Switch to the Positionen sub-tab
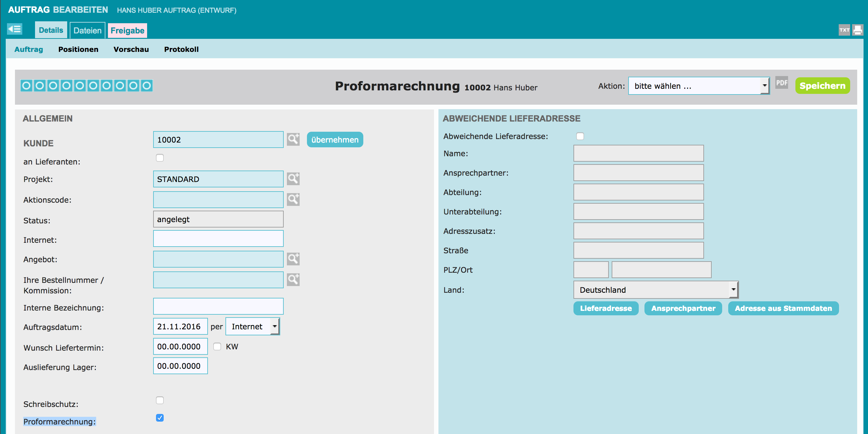 pos(78,49)
